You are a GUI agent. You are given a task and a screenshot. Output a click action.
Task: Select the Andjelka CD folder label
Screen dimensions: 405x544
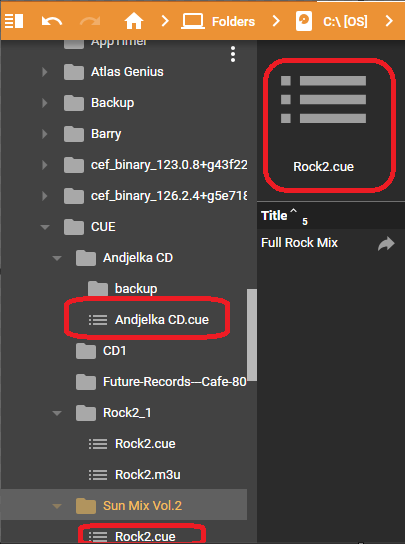pyautogui.click(x=138, y=258)
